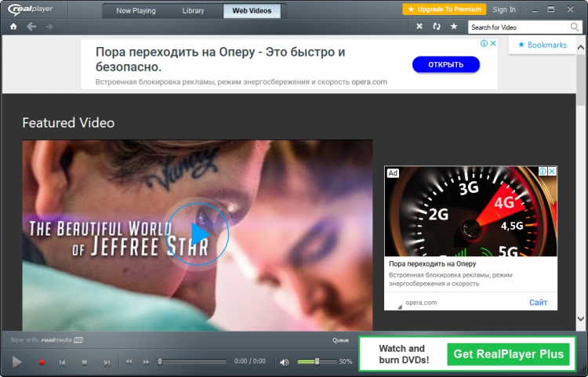The width and height of the screenshot is (588, 377).
Task: Click the volume slider handle
Action: (x=317, y=361)
